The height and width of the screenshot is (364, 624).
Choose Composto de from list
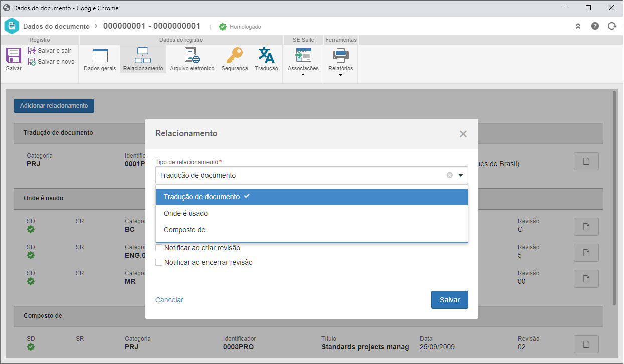pos(312,230)
